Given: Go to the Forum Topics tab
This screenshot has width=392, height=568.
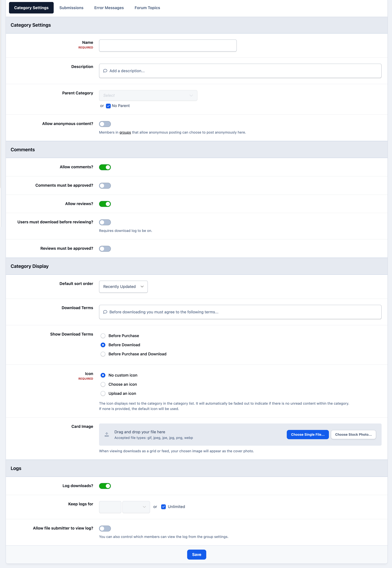Looking at the screenshot, I should (x=147, y=8).
